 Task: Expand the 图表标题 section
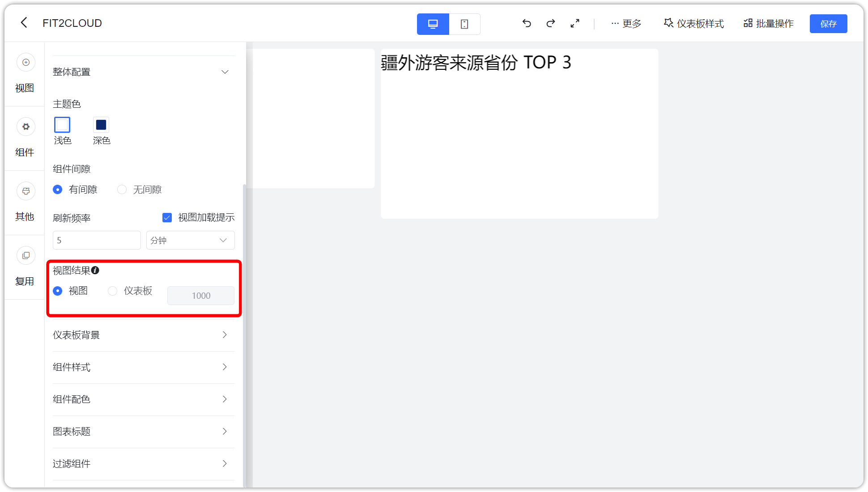click(144, 432)
